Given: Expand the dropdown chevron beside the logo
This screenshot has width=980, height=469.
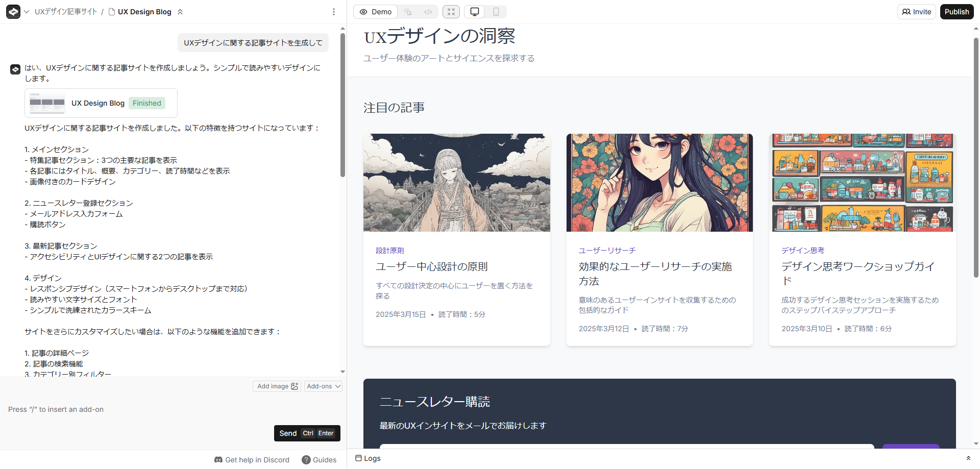Looking at the screenshot, I should click(x=27, y=12).
